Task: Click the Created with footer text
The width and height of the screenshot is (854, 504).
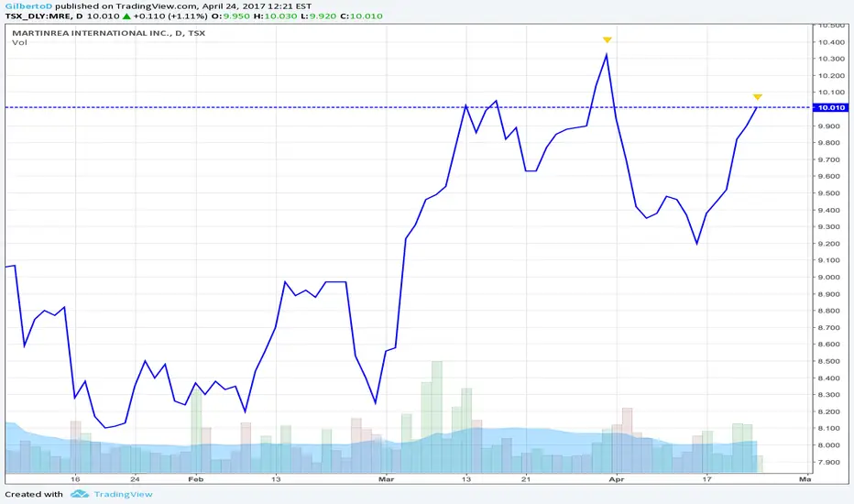Action: (x=34, y=494)
